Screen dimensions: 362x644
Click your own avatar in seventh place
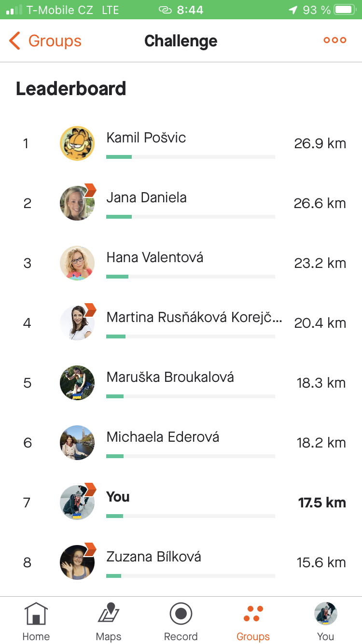click(x=77, y=503)
